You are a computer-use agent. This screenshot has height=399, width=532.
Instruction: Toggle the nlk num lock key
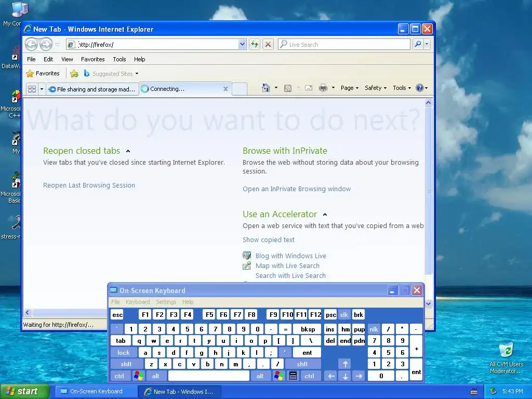[x=374, y=329]
